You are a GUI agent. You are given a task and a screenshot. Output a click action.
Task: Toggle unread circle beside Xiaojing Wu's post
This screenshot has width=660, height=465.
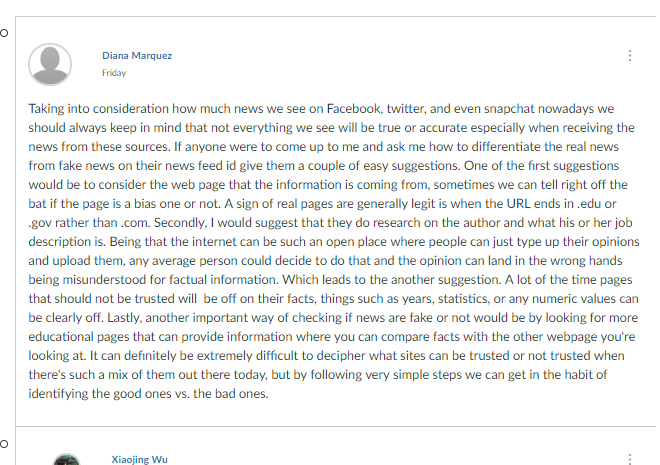4,444
